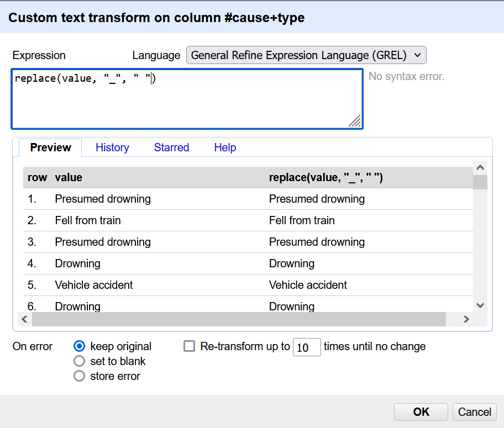Select the 'set to blank' error option

point(80,361)
